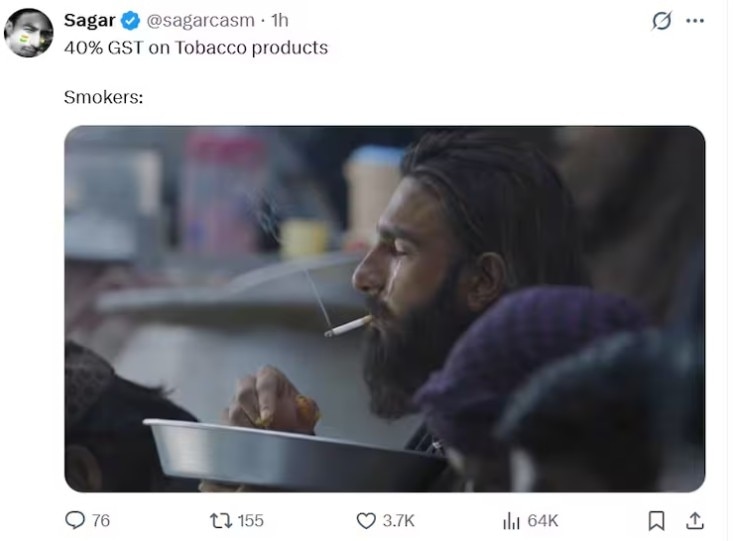Viewport: 733px width, 541px height.
Task: Click the view count 64K
Action: point(543,520)
